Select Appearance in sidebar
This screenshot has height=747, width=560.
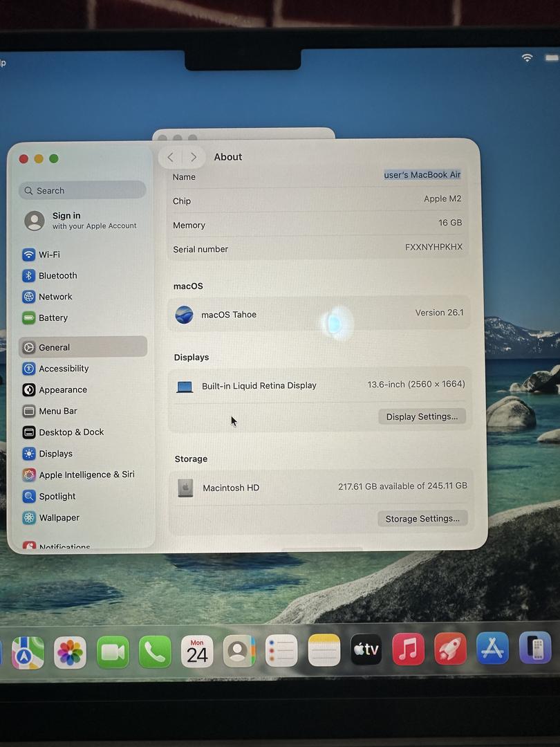62,390
